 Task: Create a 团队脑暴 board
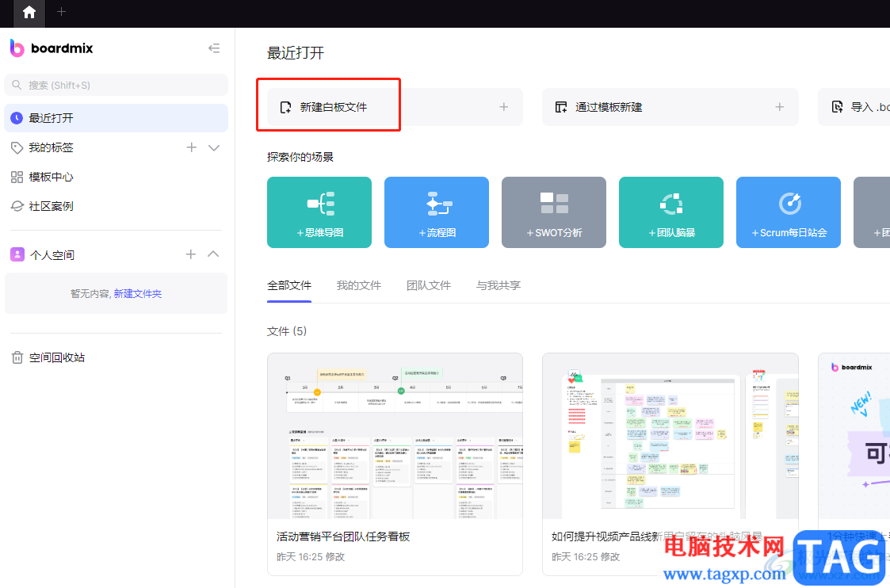tap(671, 212)
